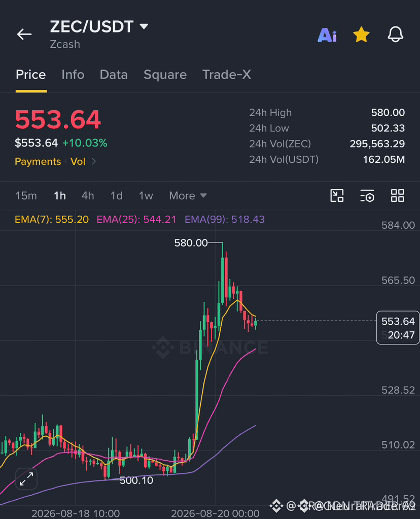Tap the 510.02 price axis label
Image resolution: width=420 pixels, height=519 pixels.
coord(398,445)
